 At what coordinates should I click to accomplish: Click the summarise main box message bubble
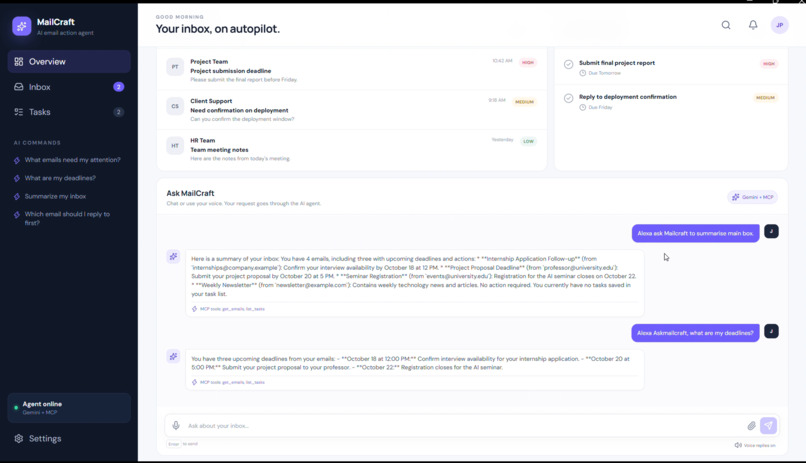pyautogui.click(x=695, y=233)
